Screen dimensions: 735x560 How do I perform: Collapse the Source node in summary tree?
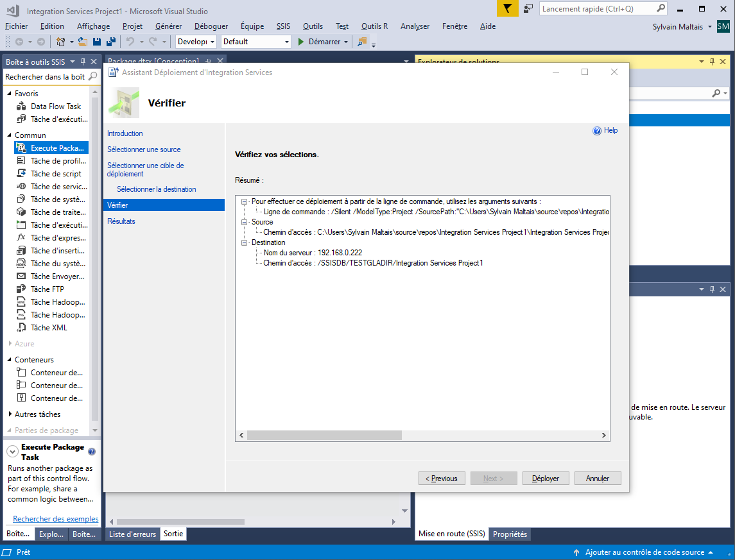244,222
